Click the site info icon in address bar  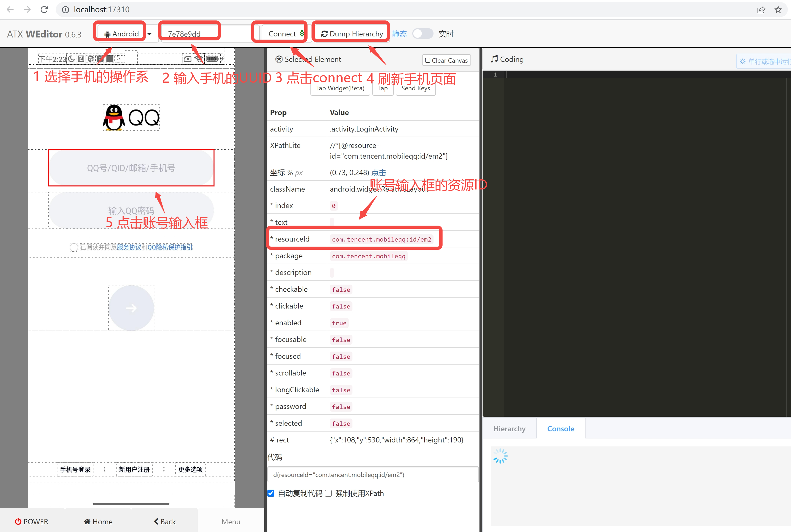coord(65,10)
